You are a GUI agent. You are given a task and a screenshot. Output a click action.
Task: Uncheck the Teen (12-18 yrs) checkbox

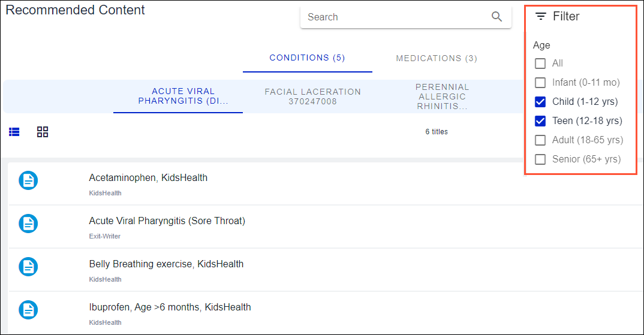coord(540,121)
